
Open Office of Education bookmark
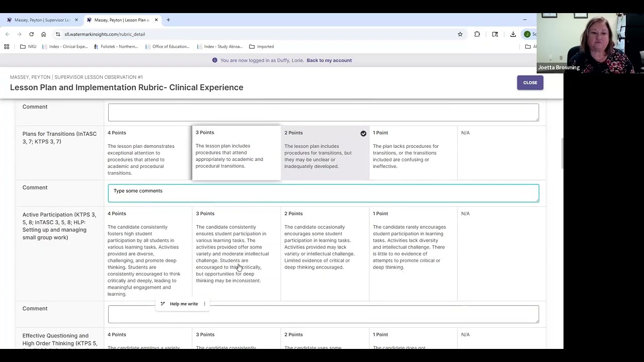click(x=168, y=47)
